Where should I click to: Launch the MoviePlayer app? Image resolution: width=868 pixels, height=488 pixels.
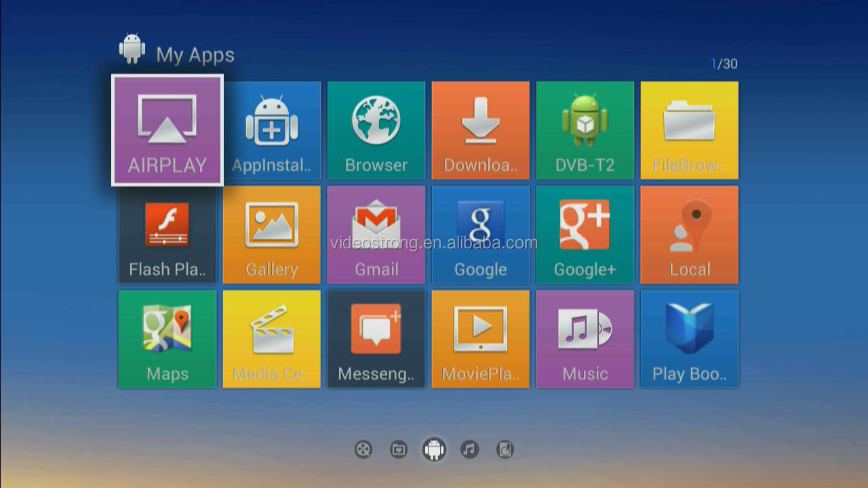coord(480,339)
